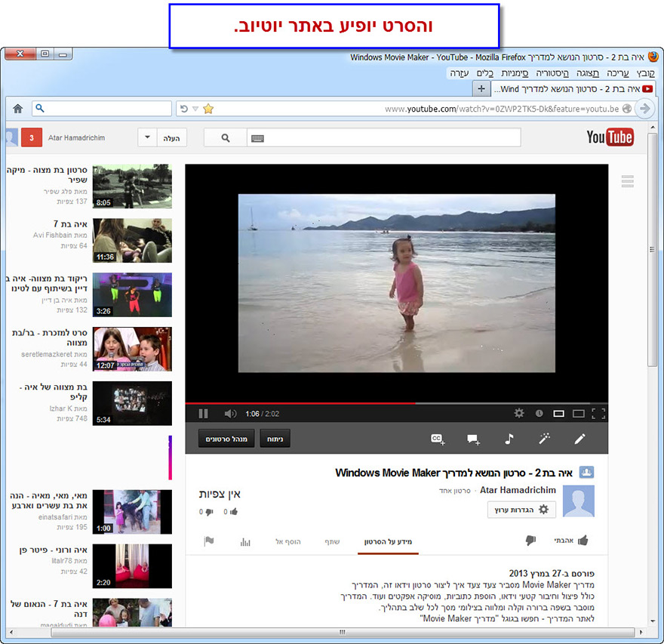The height and width of the screenshot is (644, 664).
Task: Click the YouTube logo
Action: pyautogui.click(x=610, y=137)
